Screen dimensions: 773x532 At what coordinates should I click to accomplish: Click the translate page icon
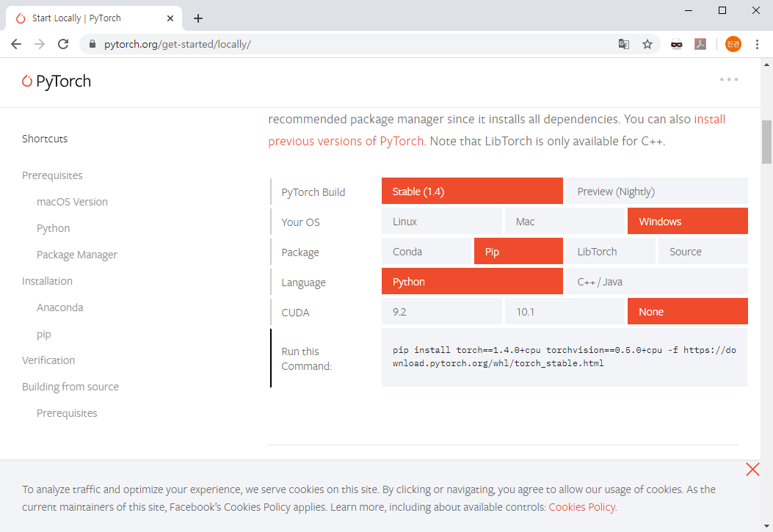coord(623,44)
